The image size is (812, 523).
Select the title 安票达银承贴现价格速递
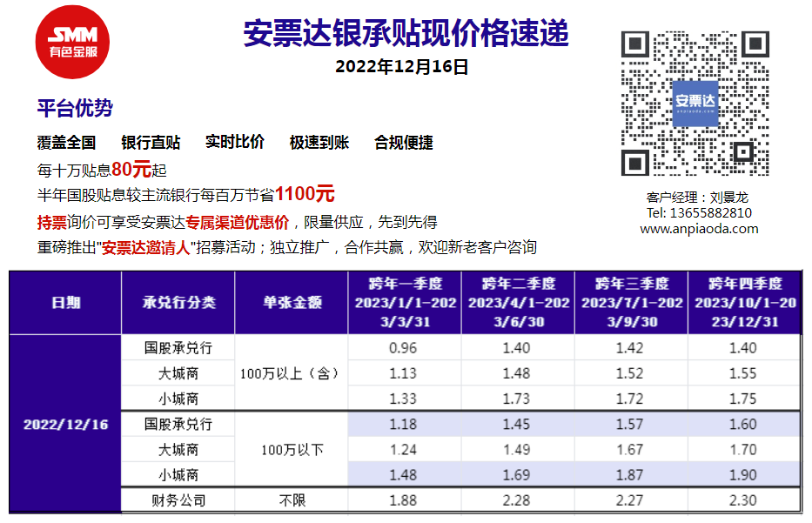[406, 34]
